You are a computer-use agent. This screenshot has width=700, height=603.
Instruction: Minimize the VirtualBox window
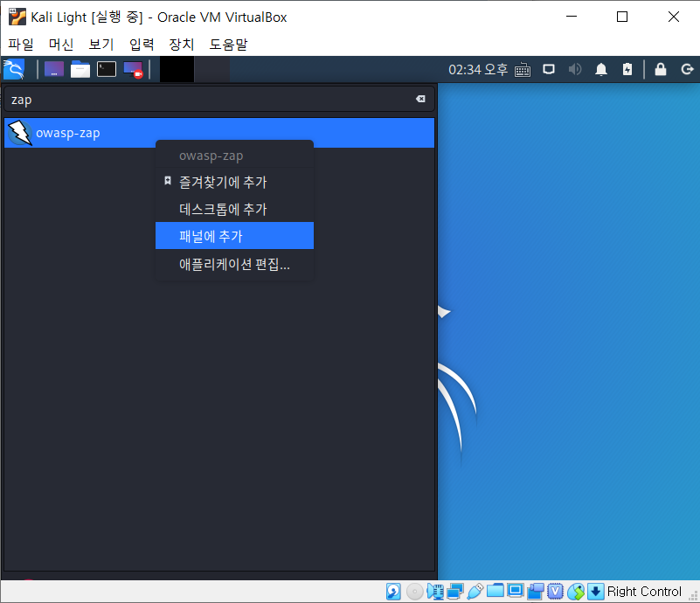pos(572,17)
